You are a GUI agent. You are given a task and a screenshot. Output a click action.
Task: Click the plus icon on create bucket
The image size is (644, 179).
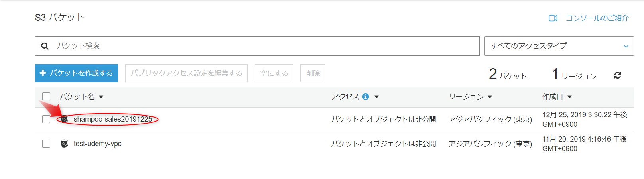(x=43, y=73)
